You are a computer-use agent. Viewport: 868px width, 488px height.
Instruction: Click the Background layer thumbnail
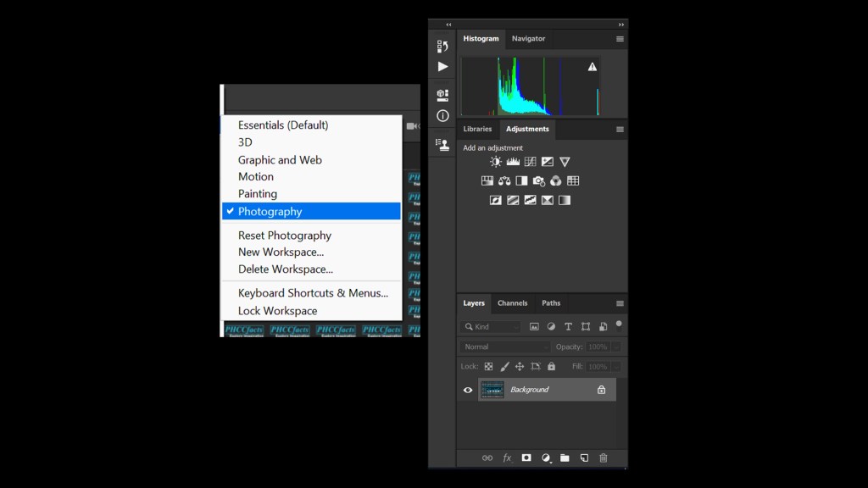point(492,390)
